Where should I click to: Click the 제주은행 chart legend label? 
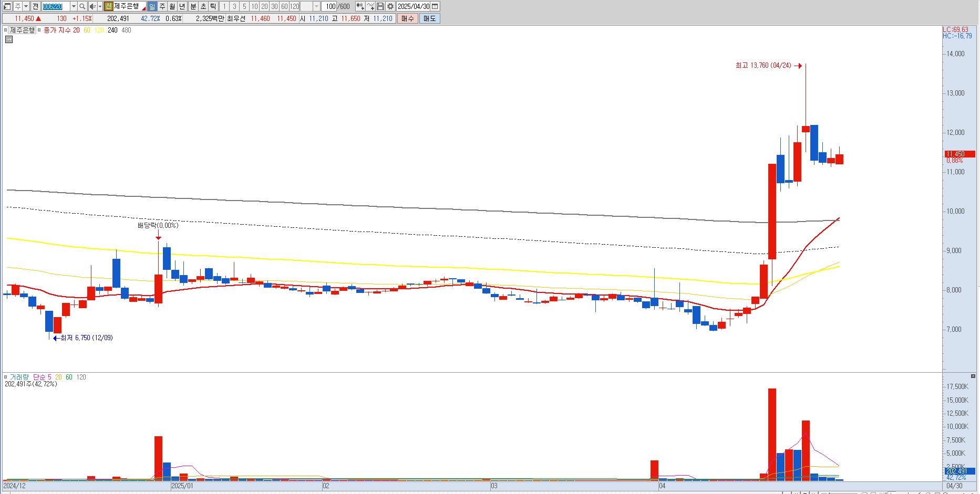pyautogui.click(x=22, y=30)
